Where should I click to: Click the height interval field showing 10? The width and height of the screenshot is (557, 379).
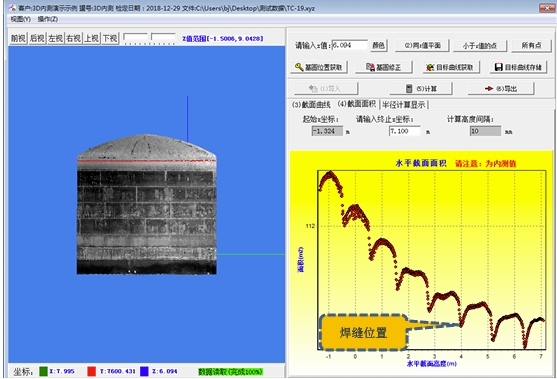point(485,131)
